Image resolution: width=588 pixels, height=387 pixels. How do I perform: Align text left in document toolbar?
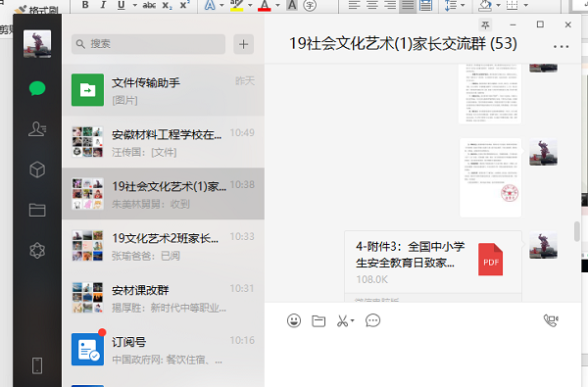coord(354,5)
